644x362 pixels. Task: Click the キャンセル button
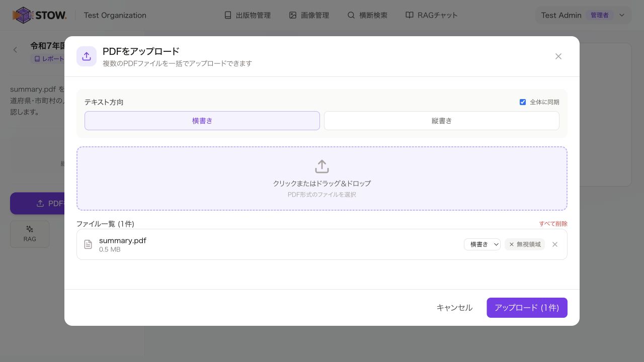(x=454, y=308)
